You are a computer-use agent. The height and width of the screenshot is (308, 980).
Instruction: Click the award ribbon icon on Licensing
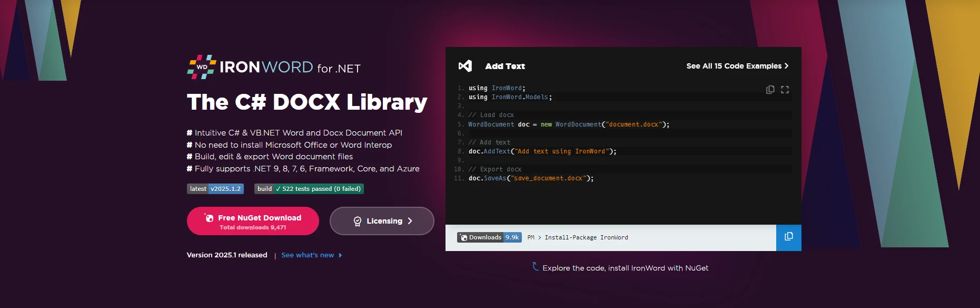(358, 222)
